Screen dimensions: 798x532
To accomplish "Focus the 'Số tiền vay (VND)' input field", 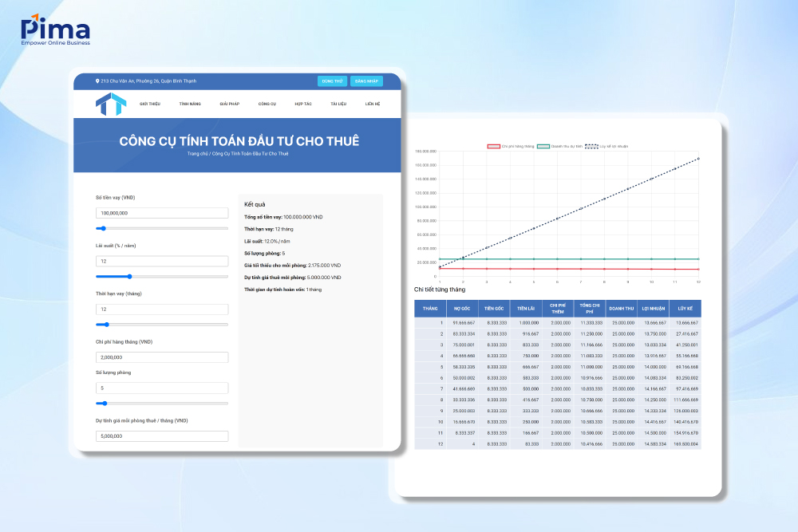I will point(162,213).
